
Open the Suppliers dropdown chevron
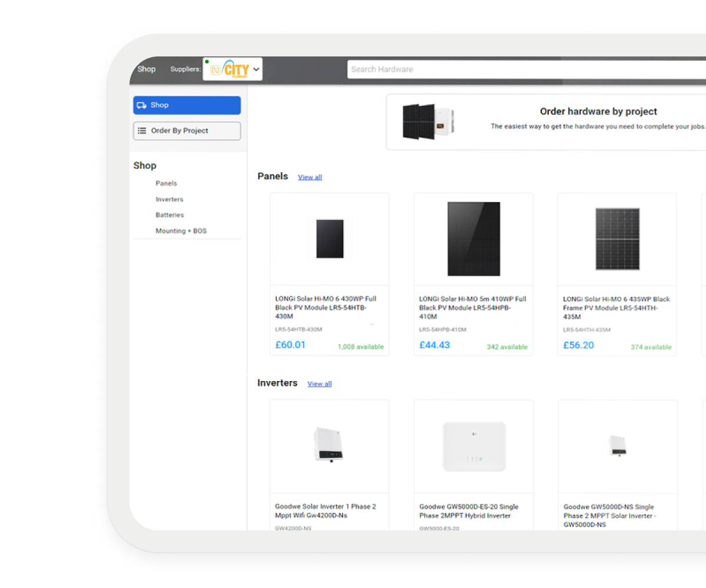click(x=256, y=69)
